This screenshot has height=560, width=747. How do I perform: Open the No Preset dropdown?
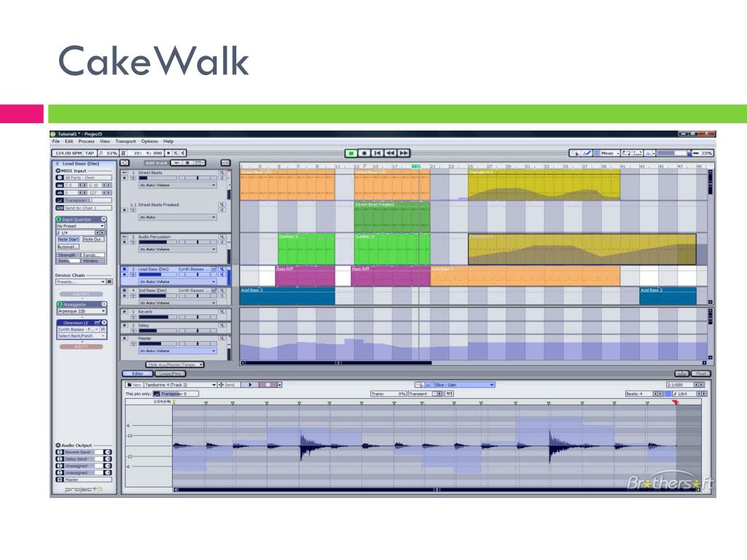(x=80, y=226)
